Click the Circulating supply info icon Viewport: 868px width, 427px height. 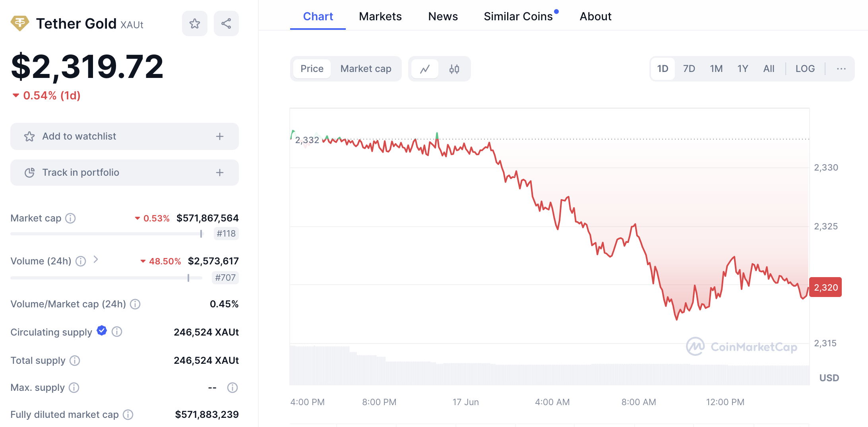[x=117, y=332]
